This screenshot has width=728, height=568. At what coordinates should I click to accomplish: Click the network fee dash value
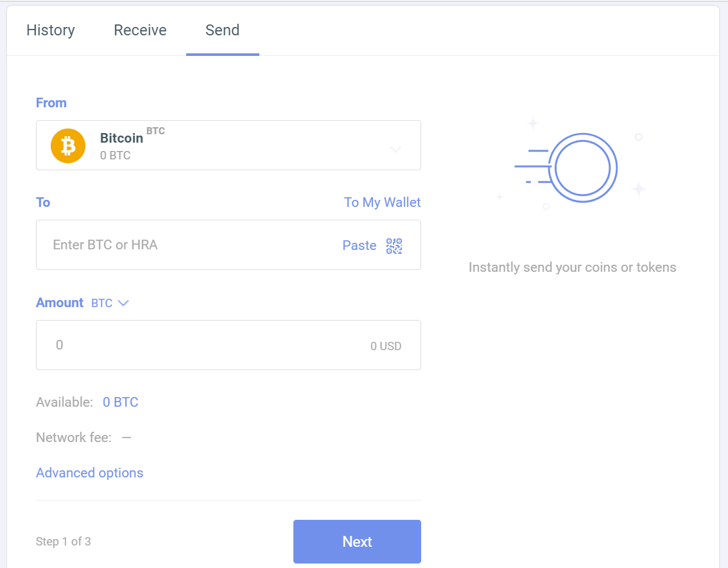coord(126,437)
